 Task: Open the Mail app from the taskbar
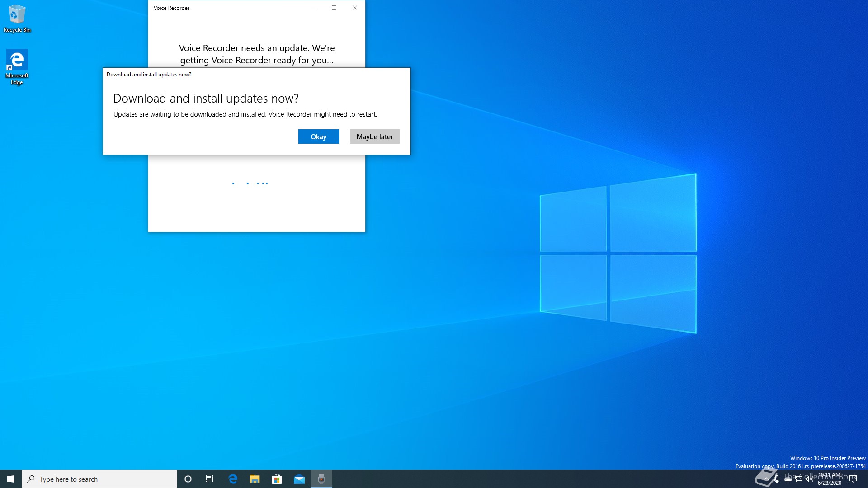tap(299, 479)
